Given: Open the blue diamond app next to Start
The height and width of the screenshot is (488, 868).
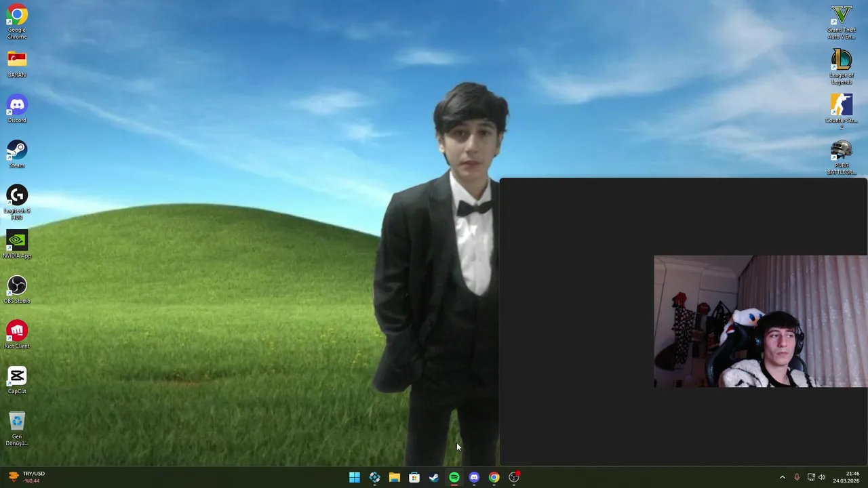Looking at the screenshot, I should click(374, 477).
